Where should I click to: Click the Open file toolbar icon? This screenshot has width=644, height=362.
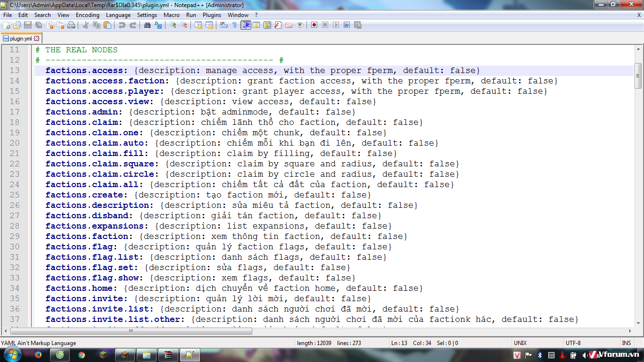point(17,25)
